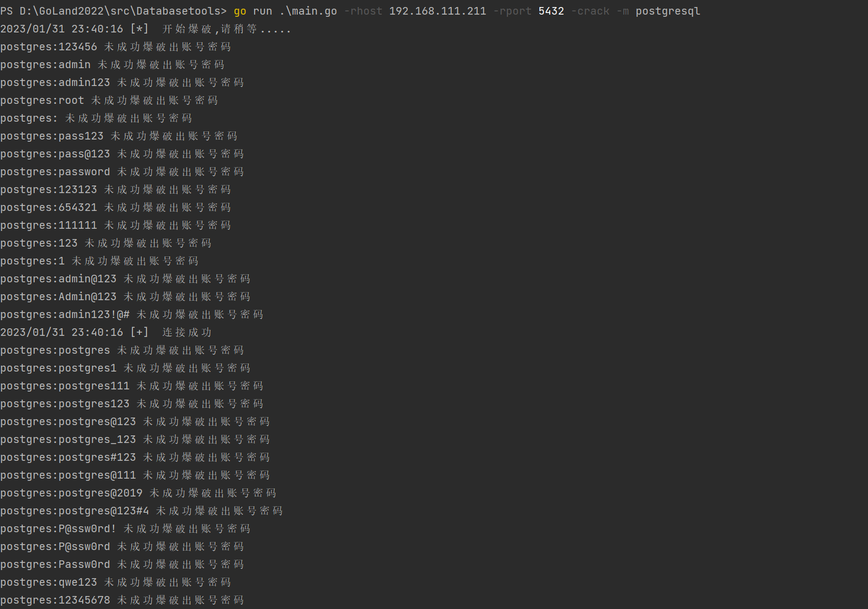
Task: Click the 'postgres:postgres@111' output line
Action: tap(135, 475)
